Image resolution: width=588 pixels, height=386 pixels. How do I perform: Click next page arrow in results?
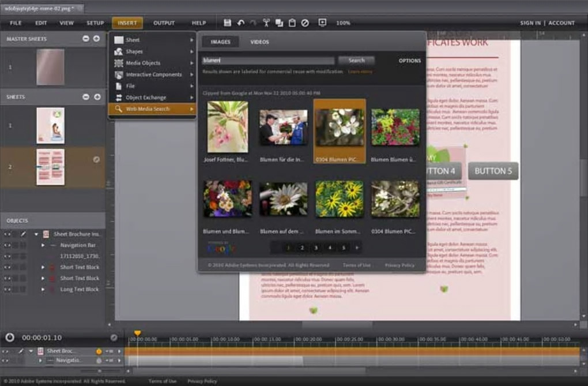click(357, 248)
